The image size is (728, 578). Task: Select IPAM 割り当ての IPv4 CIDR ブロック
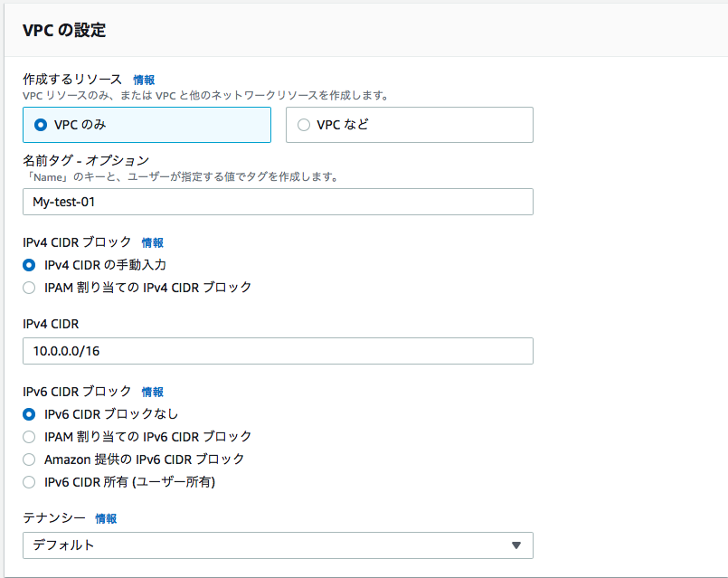pos(27,286)
